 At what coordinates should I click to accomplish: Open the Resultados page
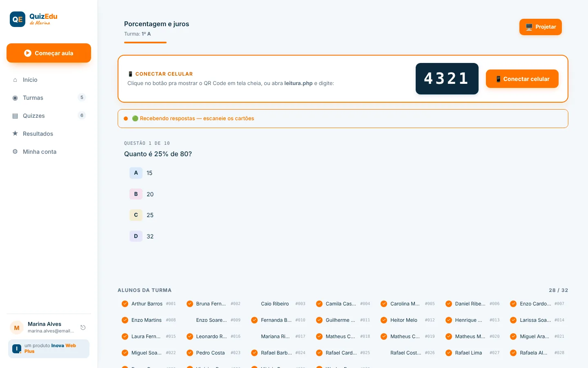tap(49, 134)
